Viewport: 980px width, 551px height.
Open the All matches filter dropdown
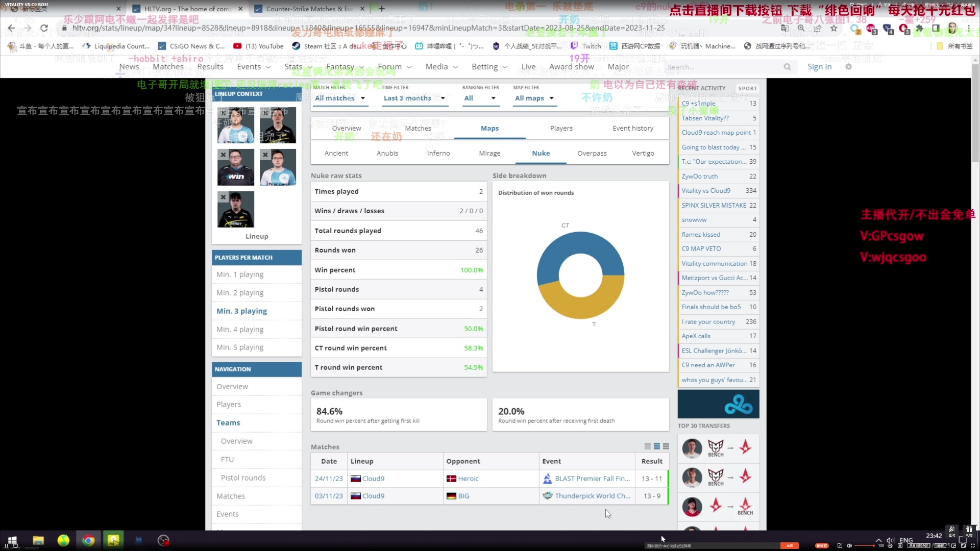[340, 98]
